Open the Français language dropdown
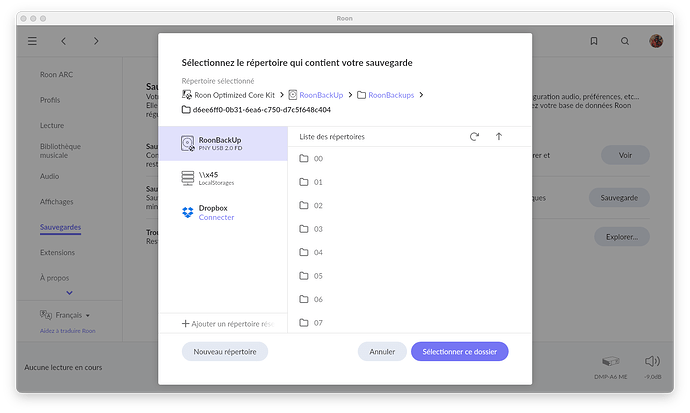 (73, 315)
